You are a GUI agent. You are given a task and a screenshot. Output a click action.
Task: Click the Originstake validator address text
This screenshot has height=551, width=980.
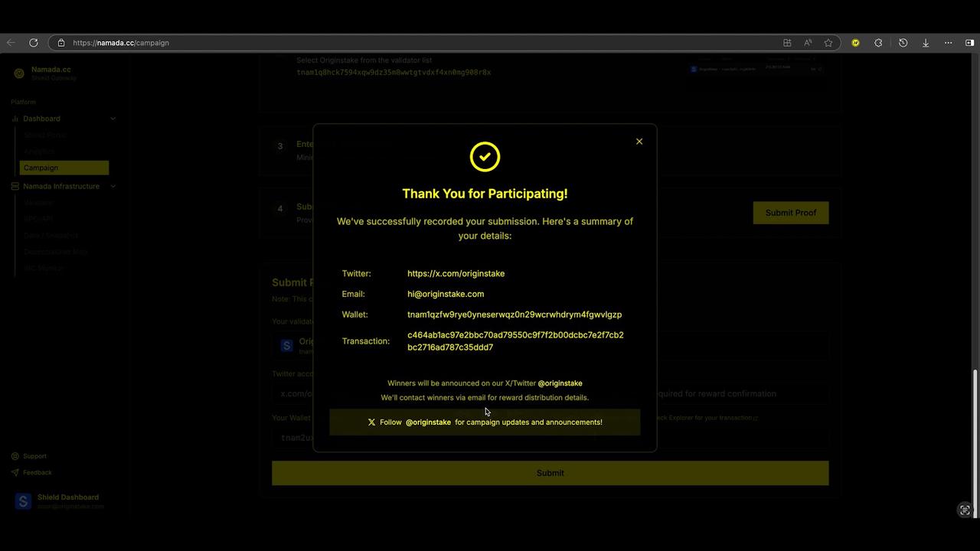pyautogui.click(x=394, y=72)
